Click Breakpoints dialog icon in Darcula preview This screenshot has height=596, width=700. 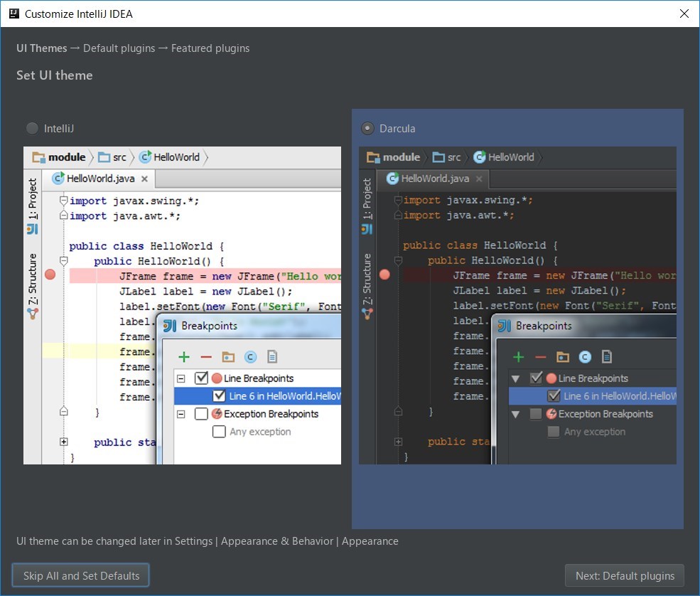coord(504,326)
